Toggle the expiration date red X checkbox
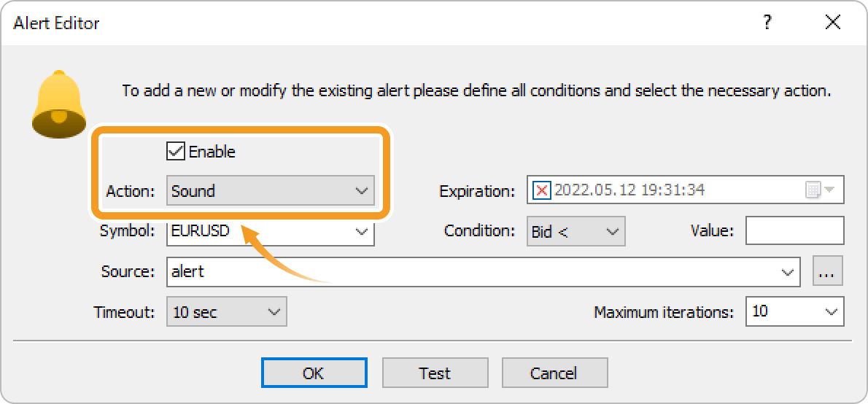The height and width of the screenshot is (404, 868). (542, 190)
